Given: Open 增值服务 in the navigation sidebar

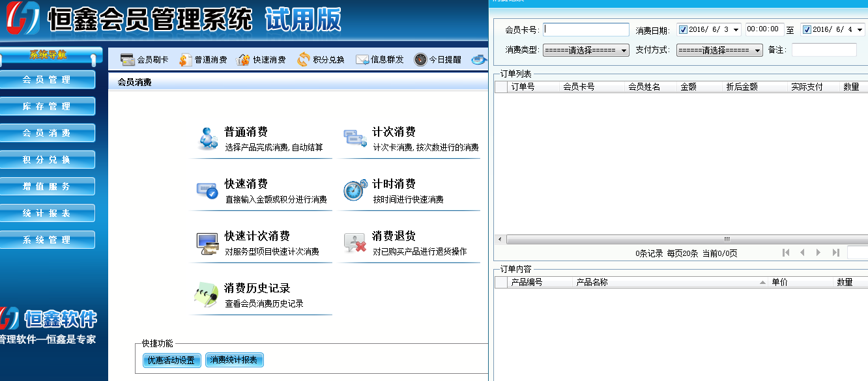Looking at the screenshot, I should pyautogui.click(x=47, y=186).
